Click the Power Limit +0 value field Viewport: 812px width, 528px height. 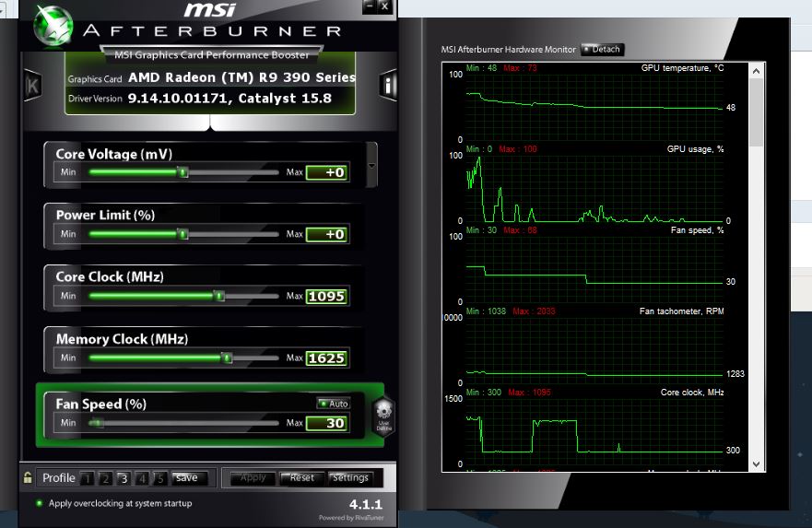[x=326, y=234]
